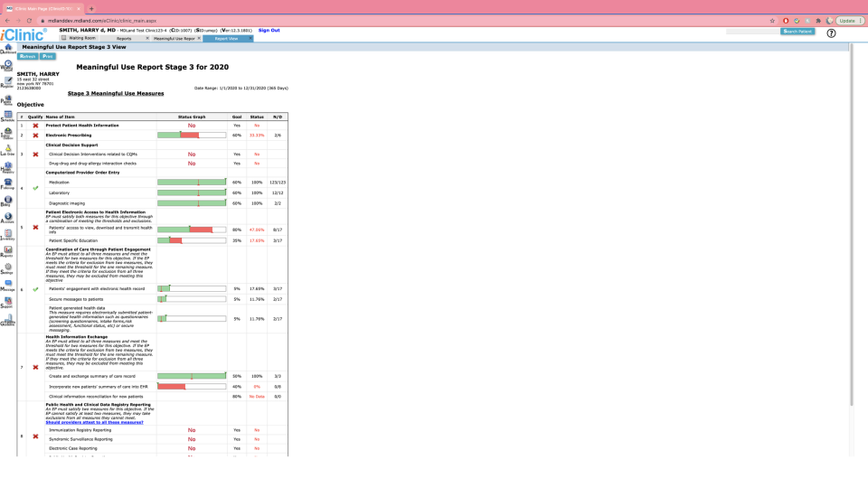
Task: Open a new browser tab with plus icon
Action: point(91,8)
